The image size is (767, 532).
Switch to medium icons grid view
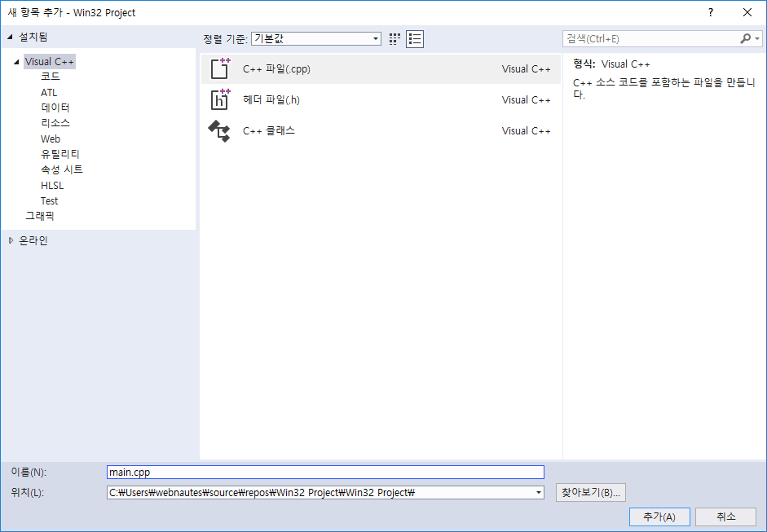(x=395, y=38)
